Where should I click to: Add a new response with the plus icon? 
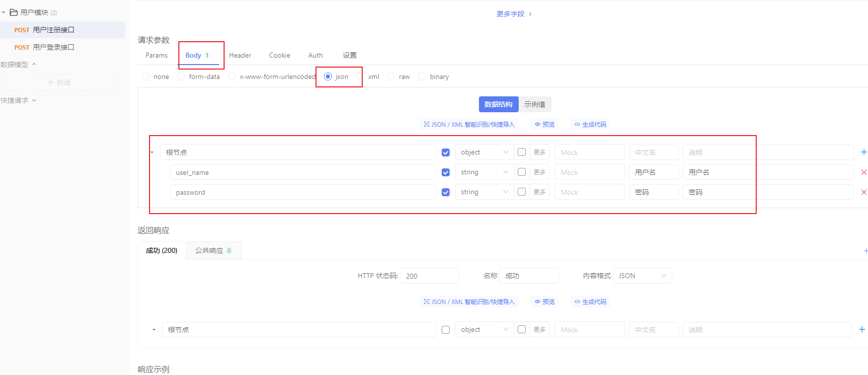coord(866,251)
